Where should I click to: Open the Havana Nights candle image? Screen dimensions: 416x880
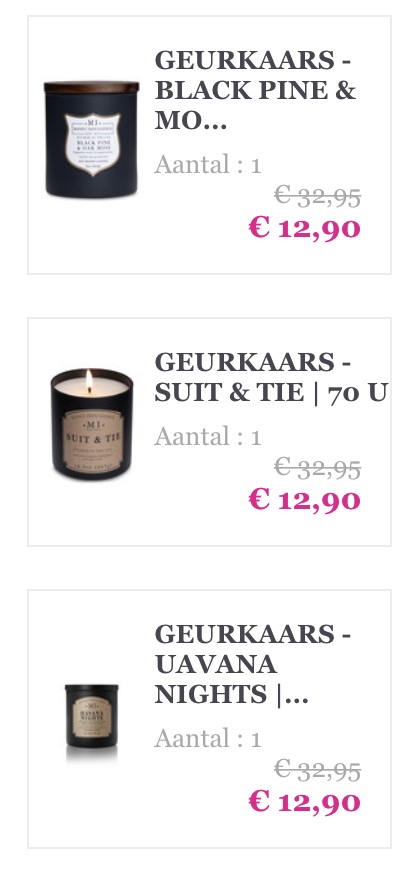92,721
